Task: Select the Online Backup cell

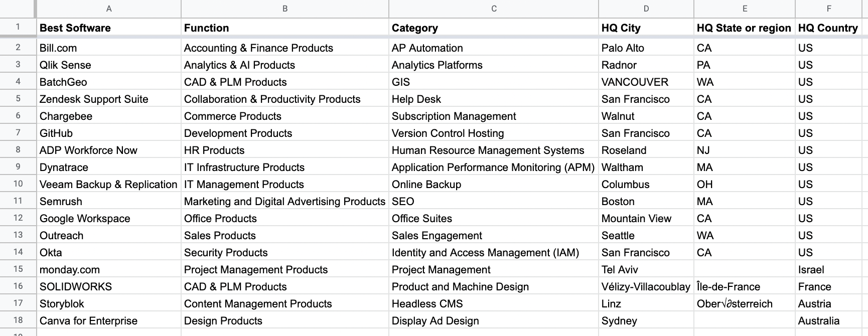Action: (494, 184)
